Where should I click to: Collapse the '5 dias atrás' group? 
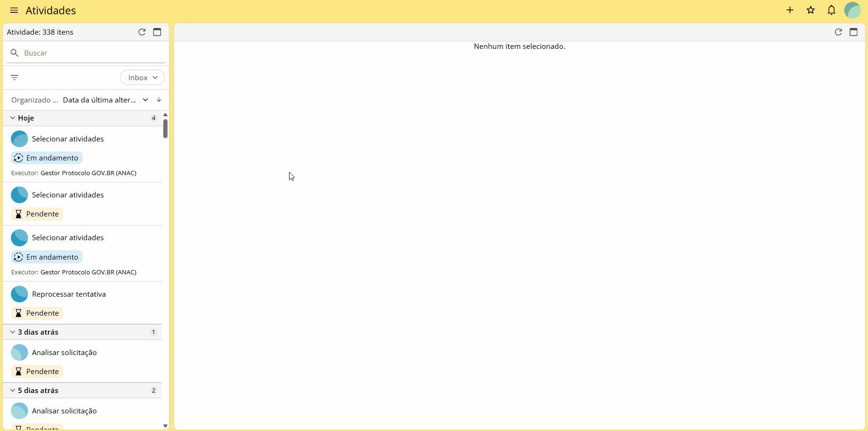pos(12,390)
